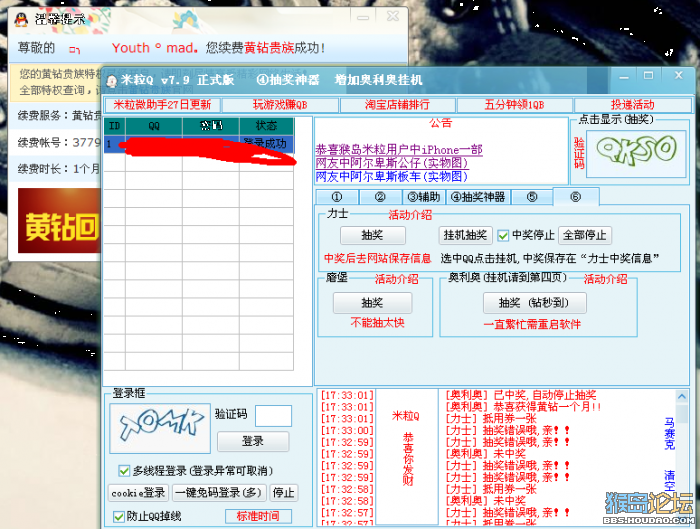Open the 淘宝店铺排行 top button
The width and height of the screenshot is (700, 529).
(397, 105)
